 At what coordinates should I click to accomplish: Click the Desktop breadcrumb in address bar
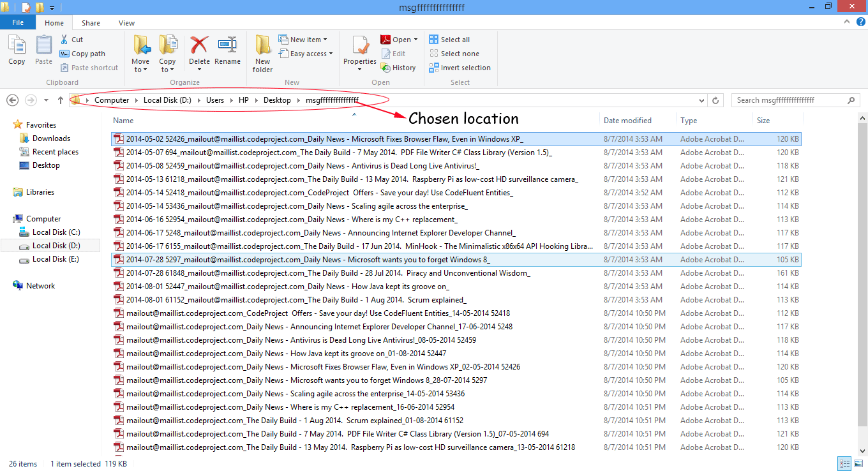pyautogui.click(x=277, y=100)
